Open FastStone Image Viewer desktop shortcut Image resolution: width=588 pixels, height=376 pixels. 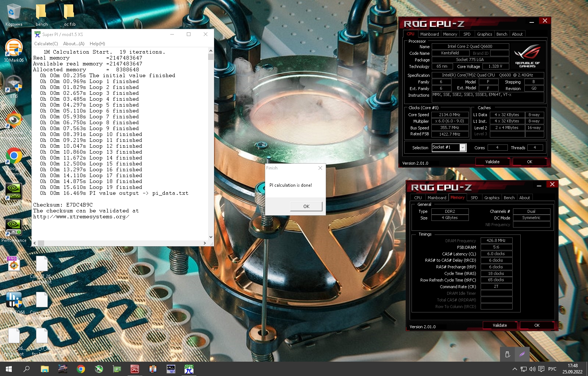(14, 125)
